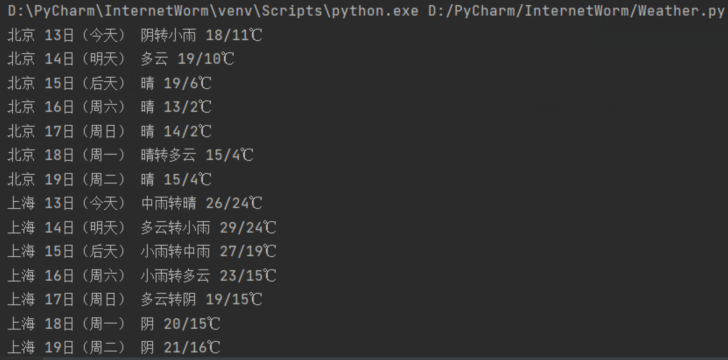Click the 北京 19日（周二） 晴 15/4℃ line
The image size is (728, 360).
[110, 180]
